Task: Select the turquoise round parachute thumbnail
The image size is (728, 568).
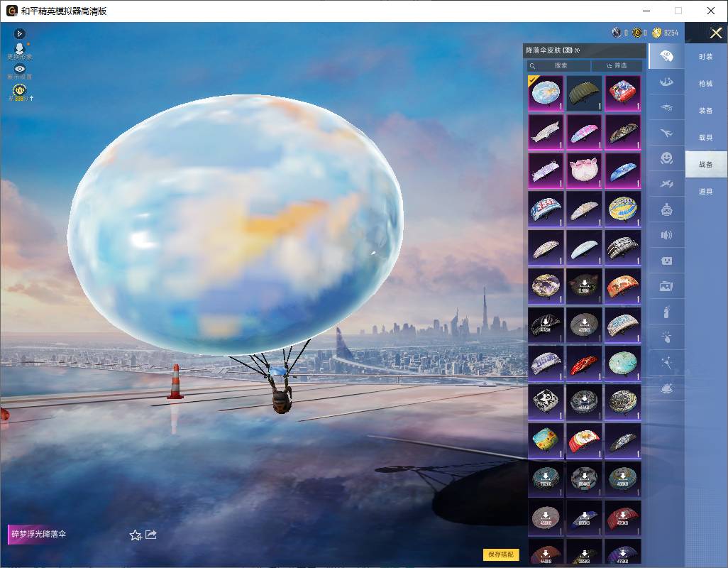Action: tap(623, 364)
